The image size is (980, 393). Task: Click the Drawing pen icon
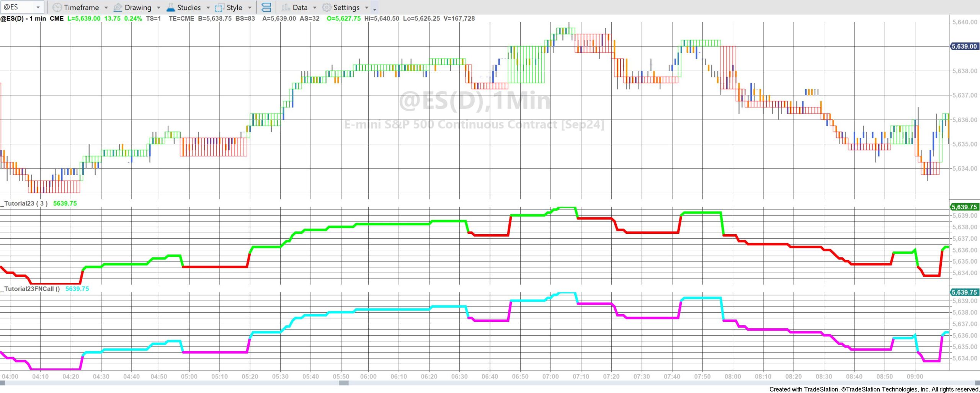point(118,7)
